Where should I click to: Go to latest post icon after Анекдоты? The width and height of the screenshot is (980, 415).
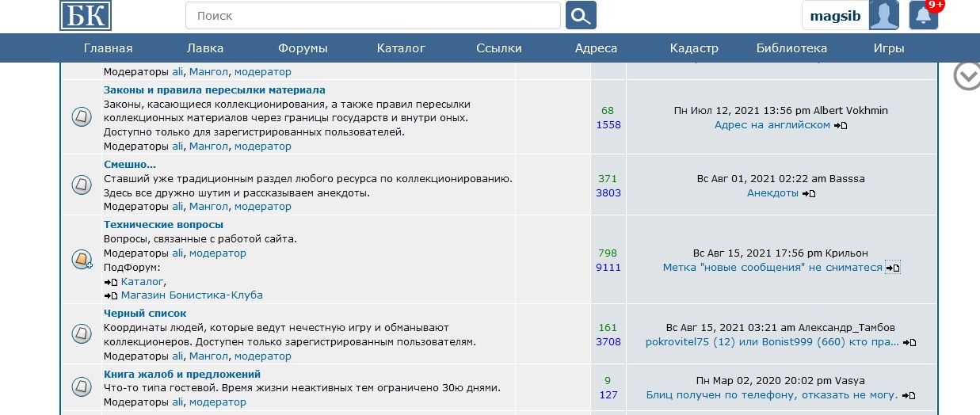pyautogui.click(x=809, y=193)
